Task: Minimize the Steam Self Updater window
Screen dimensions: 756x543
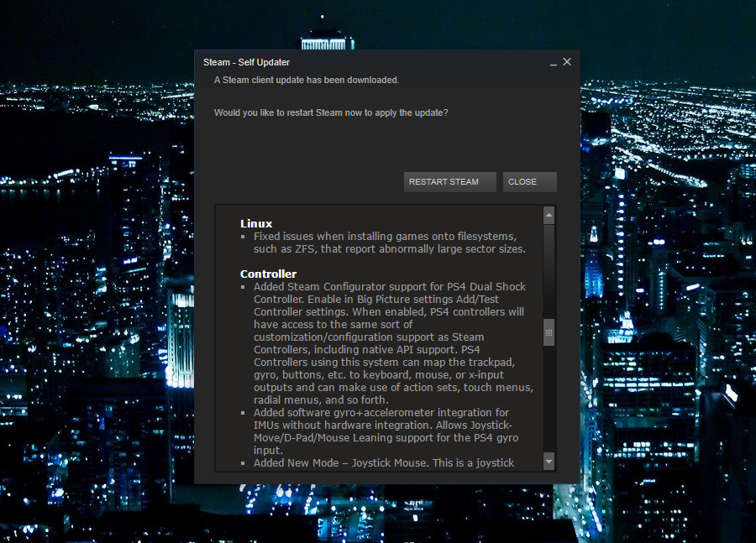Action: 553,63
